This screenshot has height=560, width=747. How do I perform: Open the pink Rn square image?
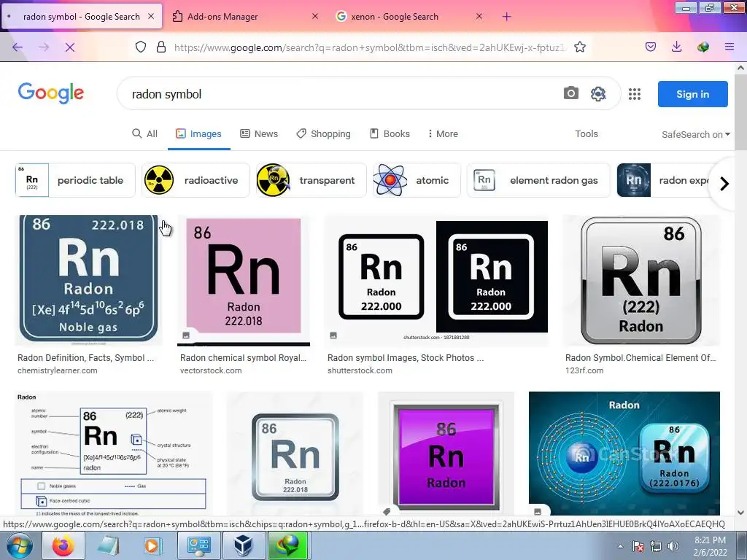[244, 279]
